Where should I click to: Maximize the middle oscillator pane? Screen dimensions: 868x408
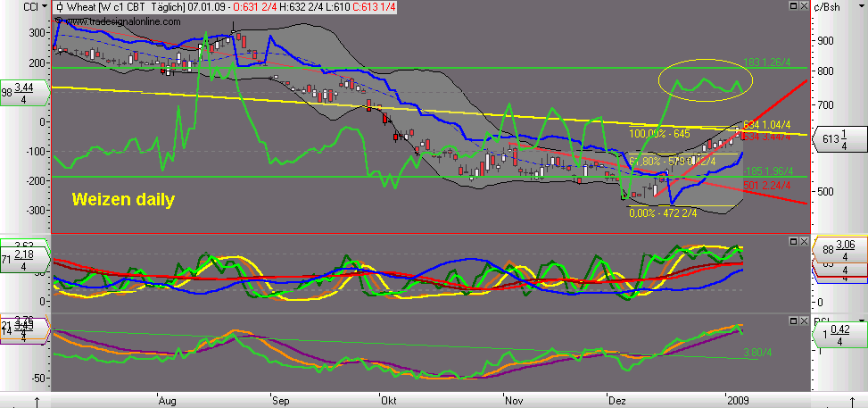[793, 242]
